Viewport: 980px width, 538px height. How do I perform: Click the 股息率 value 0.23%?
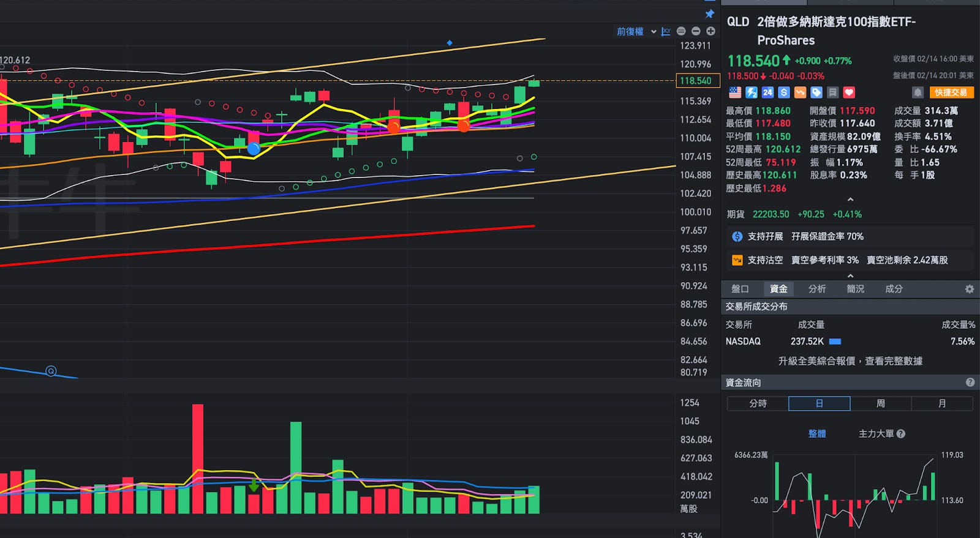[x=854, y=175]
